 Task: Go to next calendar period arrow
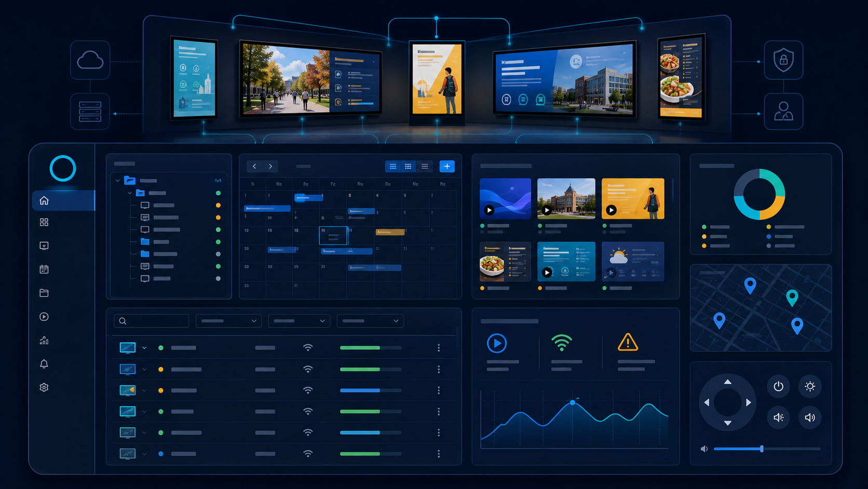point(270,166)
